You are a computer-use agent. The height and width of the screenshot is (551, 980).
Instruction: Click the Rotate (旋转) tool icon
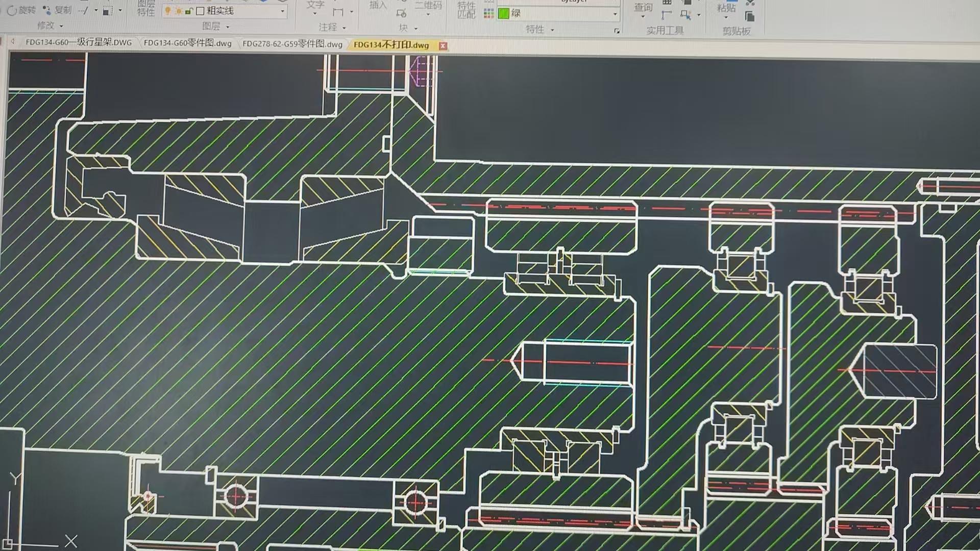pos(12,10)
